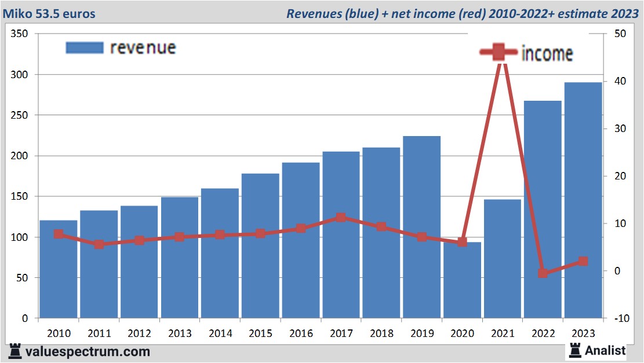Click the 2020 income data marker
Image resolution: width=644 pixels, height=363 pixels.
pyautogui.click(x=462, y=242)
